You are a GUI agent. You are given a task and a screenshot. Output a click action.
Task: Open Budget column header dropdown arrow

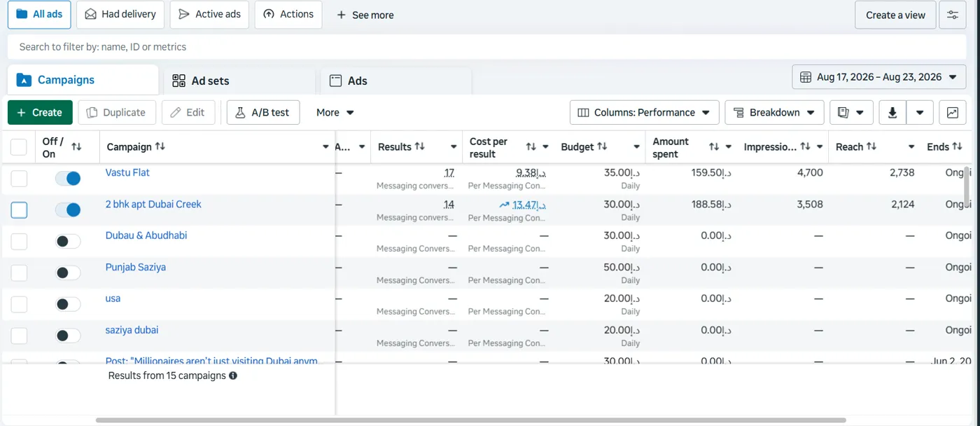tap(636, 147)
